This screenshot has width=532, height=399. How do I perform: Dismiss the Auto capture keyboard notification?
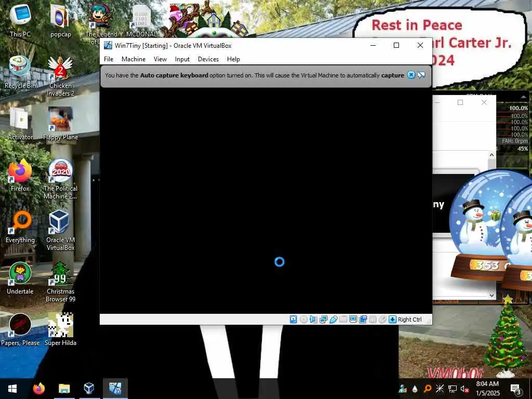pos(411,75)
